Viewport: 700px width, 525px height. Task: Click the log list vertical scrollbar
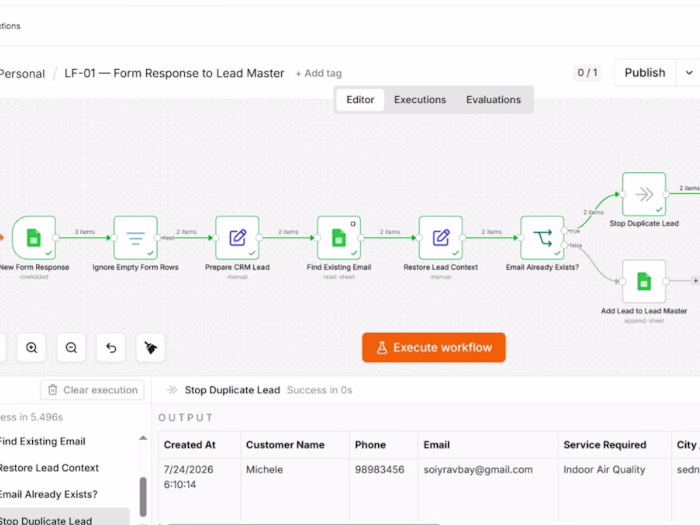click(143, 496)
